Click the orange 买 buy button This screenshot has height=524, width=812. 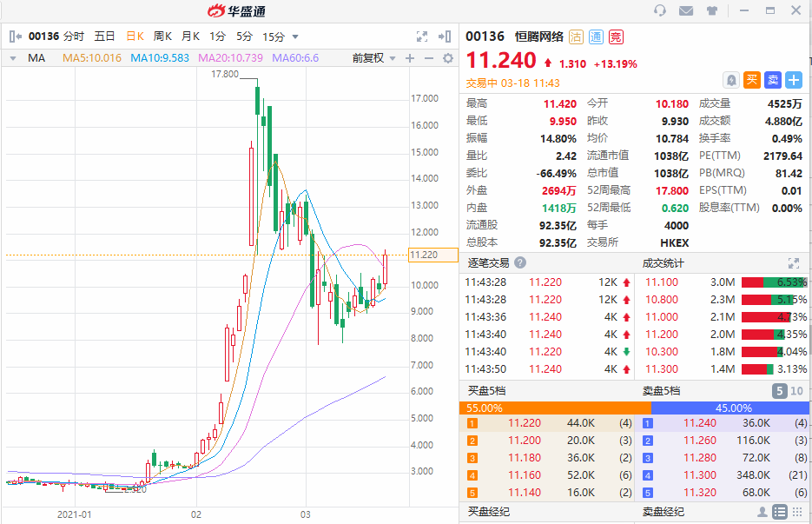[752, 80]
